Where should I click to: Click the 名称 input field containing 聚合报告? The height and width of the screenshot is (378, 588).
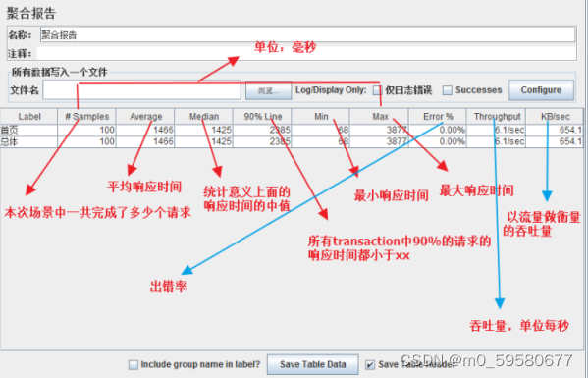point(307,35)
